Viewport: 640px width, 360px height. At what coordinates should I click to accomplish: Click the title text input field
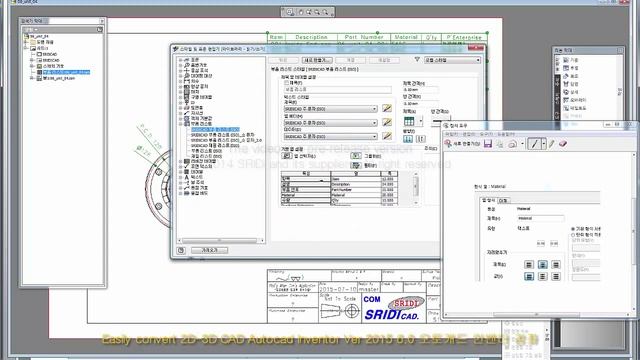point(337,89)
